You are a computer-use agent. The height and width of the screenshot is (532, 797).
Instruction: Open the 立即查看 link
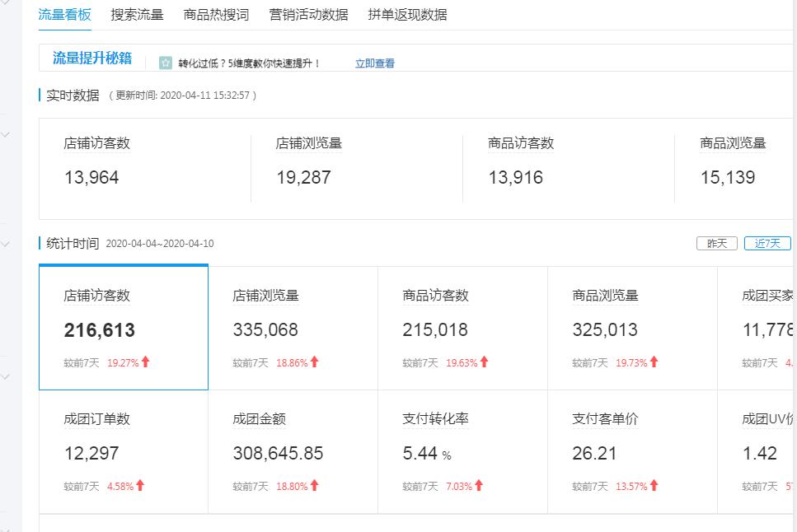coord(375,62)
